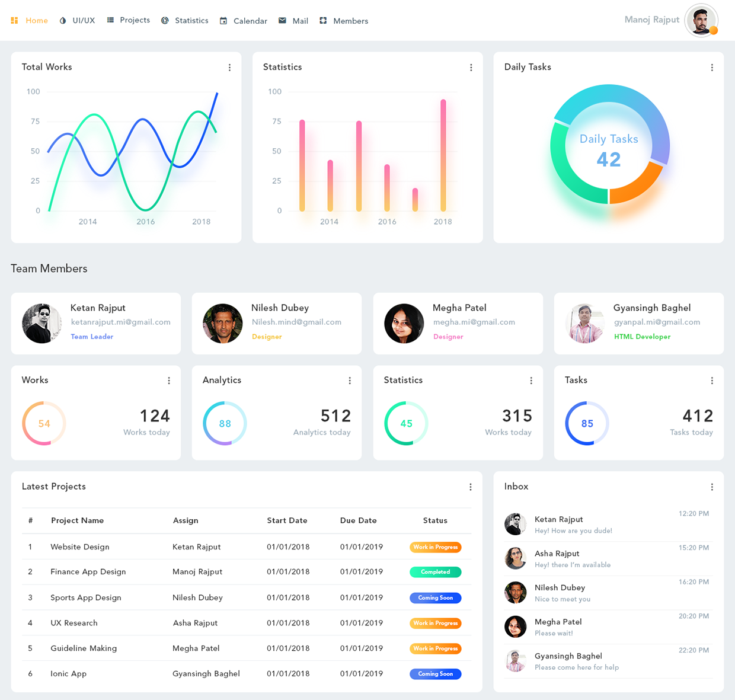Click the Works circular progress showing 54
The height and width of the screenshot is (700, 735).
[44, 423]
